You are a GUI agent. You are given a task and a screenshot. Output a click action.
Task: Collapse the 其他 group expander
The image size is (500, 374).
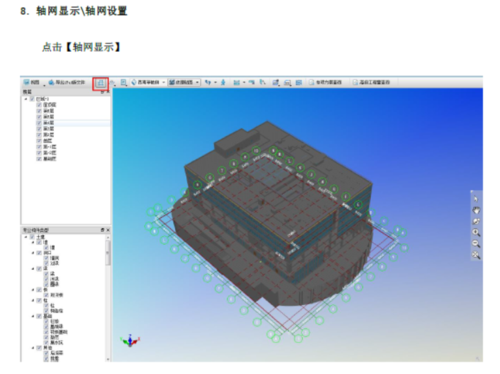(33, 348)
